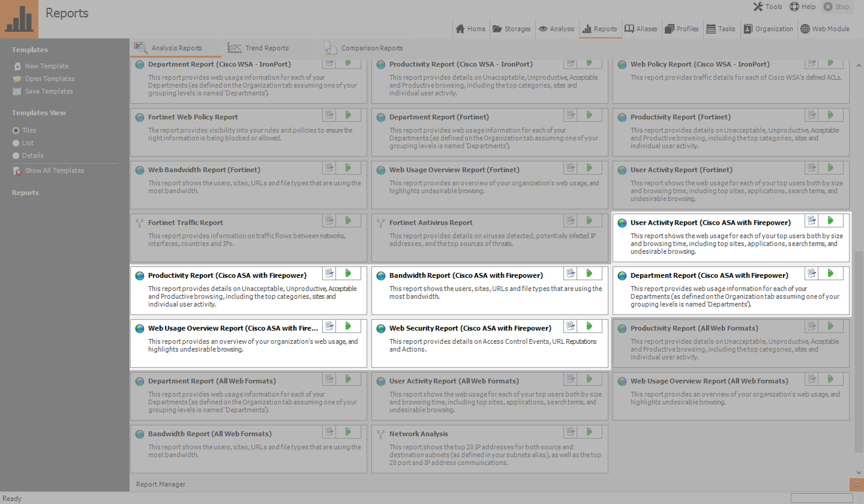Select Web Usage Overview Report (All Web Formats) title
The image size is (864, 504).
click(x=709, y=381)
